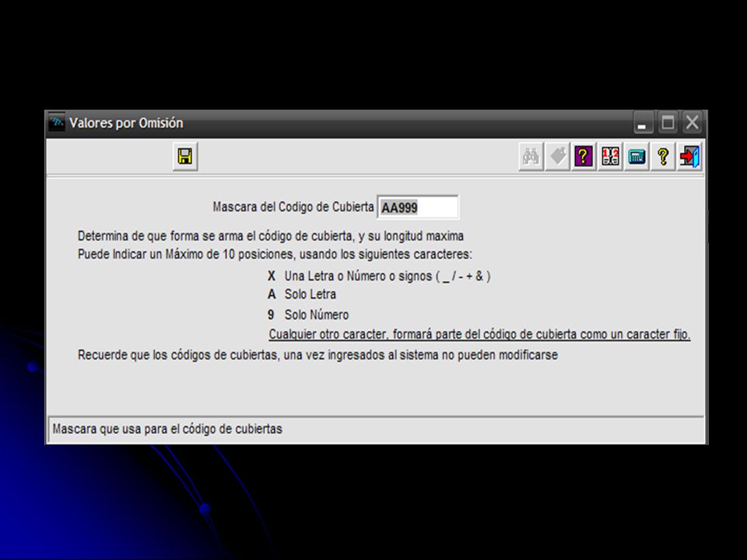Click the line starting 'Determina de que forma'
This screenshot has width=747, height=560.
(271, 236)
